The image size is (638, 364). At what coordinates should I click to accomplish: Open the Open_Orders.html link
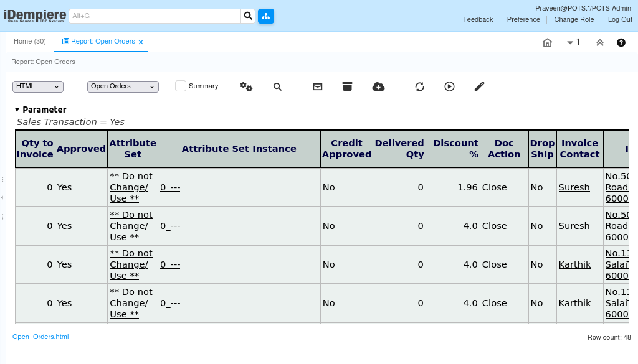[x=40, y=337]
